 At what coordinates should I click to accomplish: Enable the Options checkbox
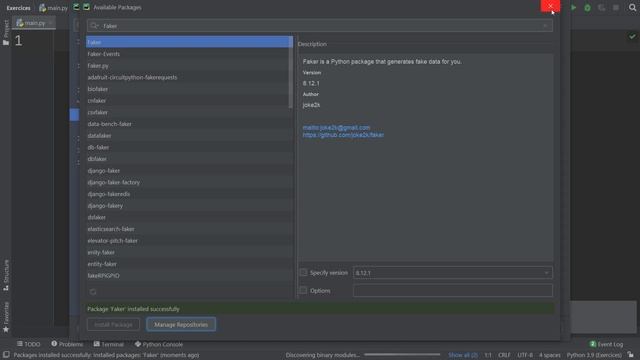[303, 290]
